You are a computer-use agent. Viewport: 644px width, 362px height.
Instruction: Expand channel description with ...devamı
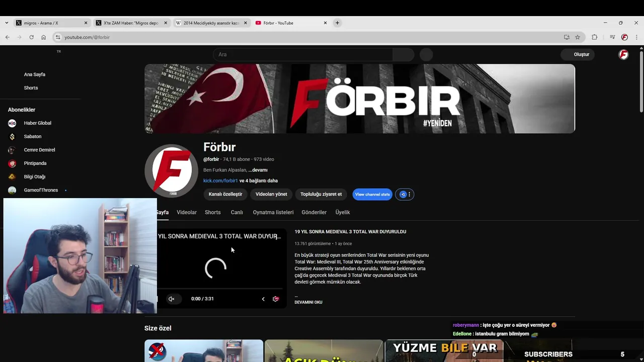(258, 170)
